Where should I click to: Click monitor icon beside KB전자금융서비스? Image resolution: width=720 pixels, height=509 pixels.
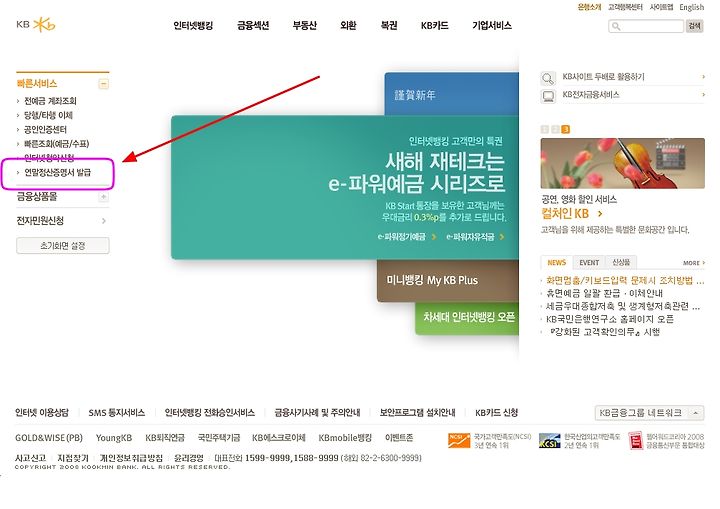click(x=548, y=96)
